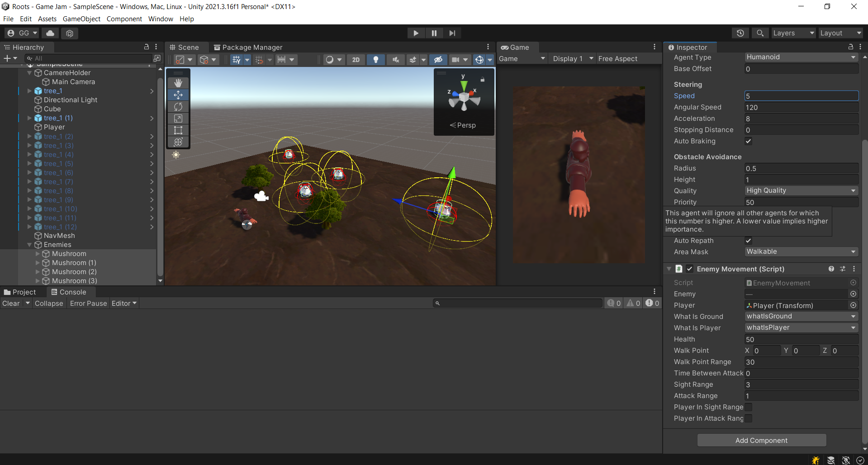Viewport: 868px width, 465px height.
Task: Open the Area Mask dropdown
Action: click(x=802, y=251)
